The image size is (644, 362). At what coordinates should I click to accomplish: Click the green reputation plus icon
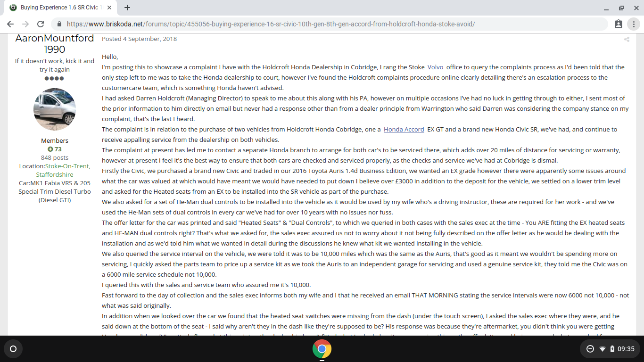(x=50, y=149)
